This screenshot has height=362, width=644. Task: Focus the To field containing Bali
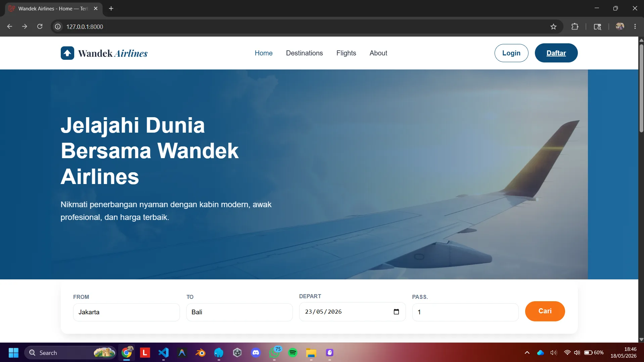tap(239, 312)
